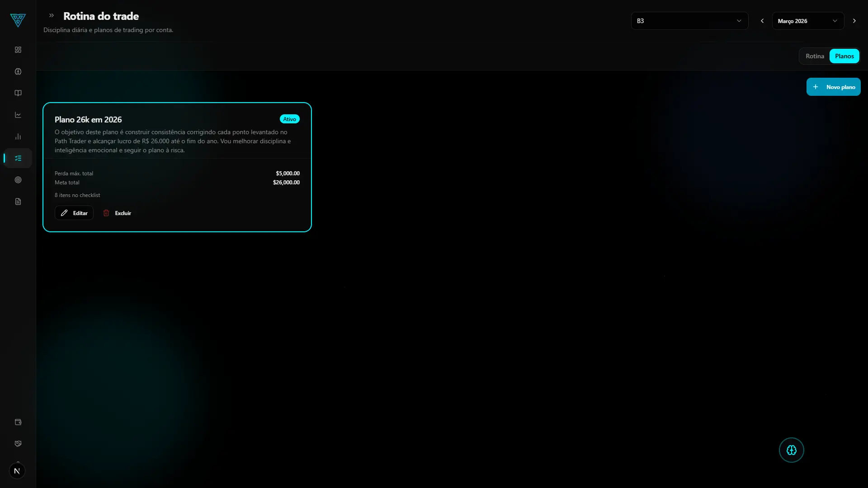Screen dimensions: 868x488
Task: Stay on the Planos tab
Action: pos(844,56)
